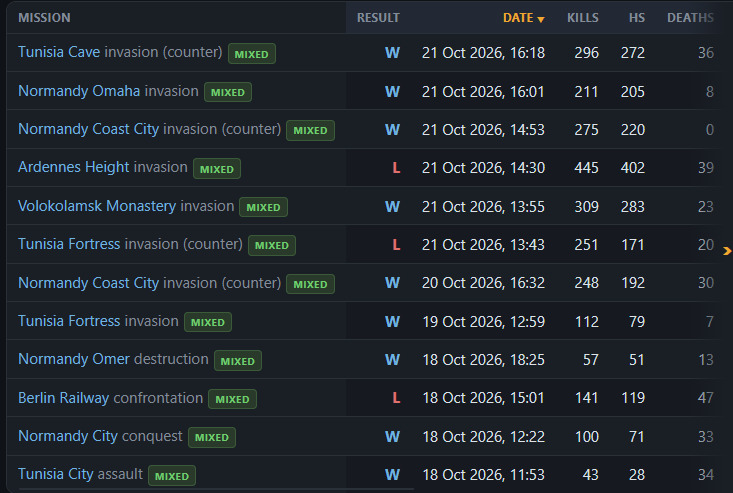Click MIXED badge on Berlin Railway row
733x493 pixels.
click(232, 399)
